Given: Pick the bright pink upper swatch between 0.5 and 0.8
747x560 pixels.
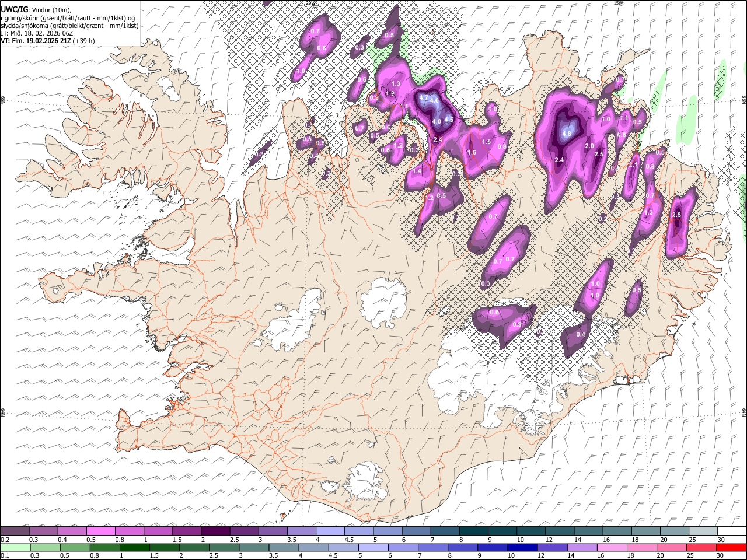Looking at the screenshot, I should pyautogui.click(x=100, y=531).
